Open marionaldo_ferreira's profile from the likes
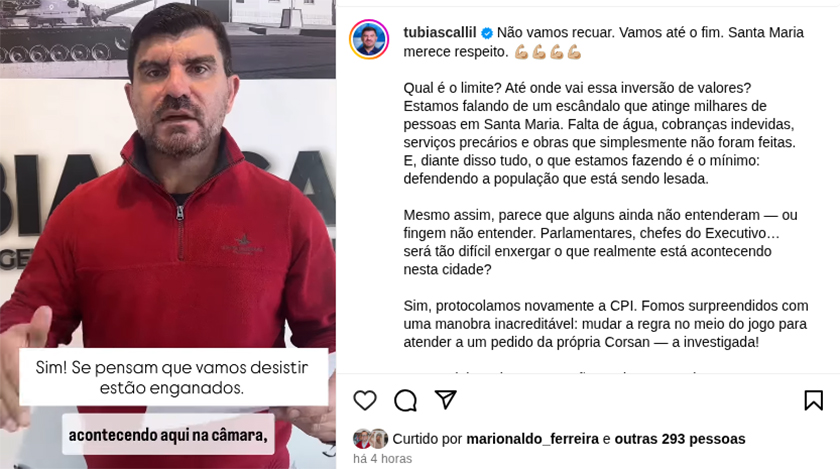This screenshot has width=840, height=469. (x=532, y=439)
